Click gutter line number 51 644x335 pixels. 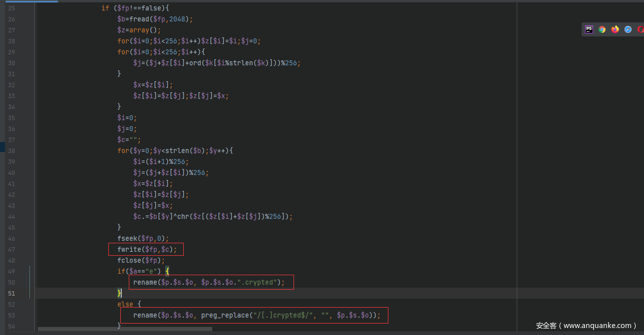click(11, 293)
